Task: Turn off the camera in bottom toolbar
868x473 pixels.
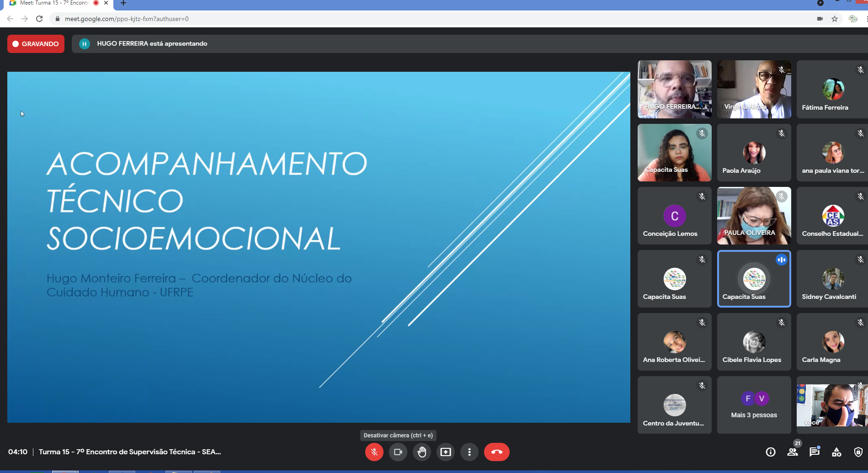Action: pyautogui.click(x=398, y=452)
